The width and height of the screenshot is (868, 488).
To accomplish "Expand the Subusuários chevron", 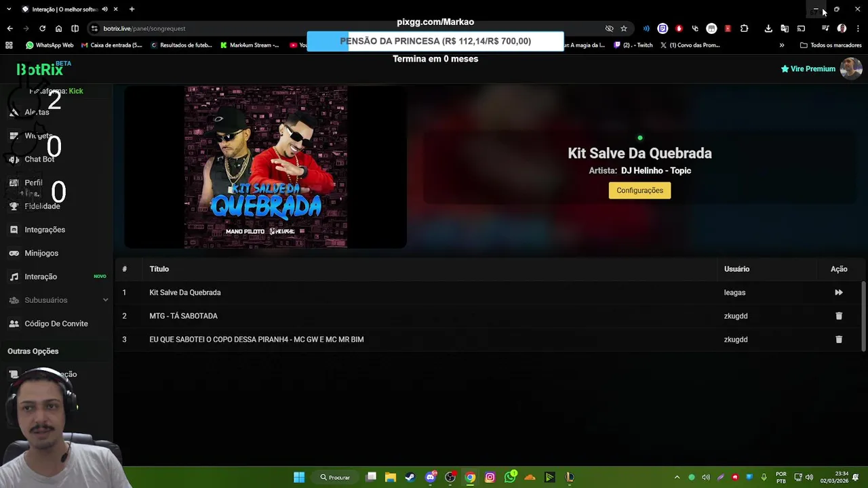I will click(106, 300).
